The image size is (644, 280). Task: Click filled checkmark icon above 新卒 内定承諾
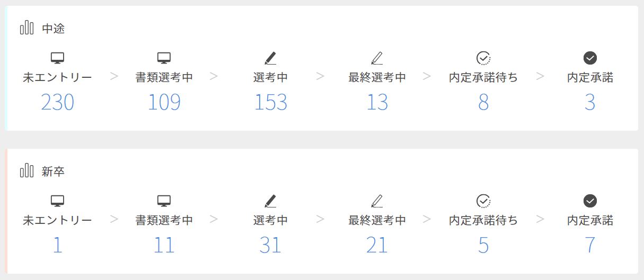(590, 201)
